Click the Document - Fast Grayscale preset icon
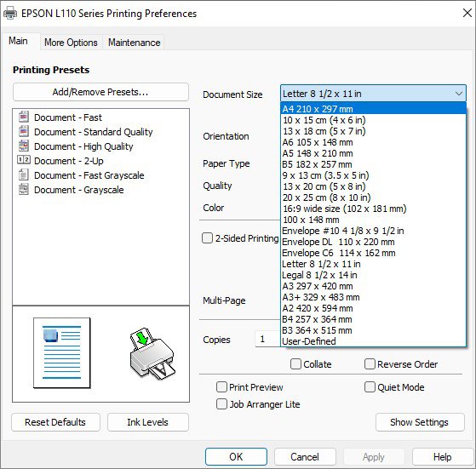This screenshot has height=469, width=476. (x=24, y=174)
